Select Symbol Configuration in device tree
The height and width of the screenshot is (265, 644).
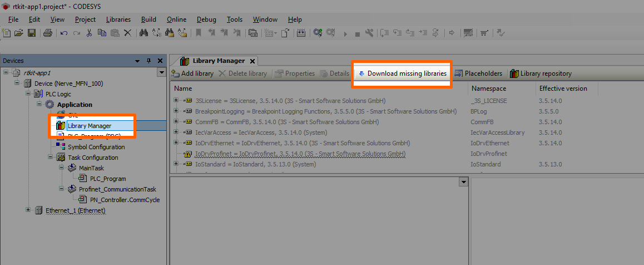96,147
